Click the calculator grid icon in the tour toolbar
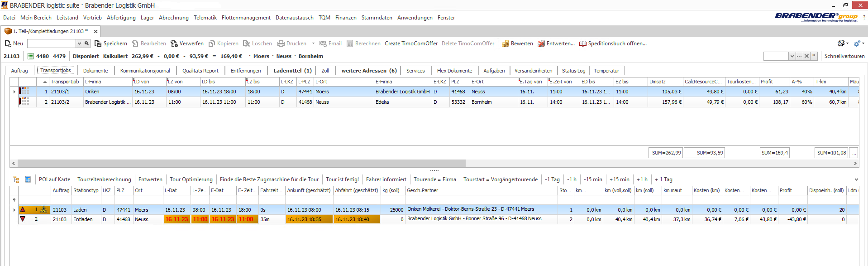 click(28, 179)
